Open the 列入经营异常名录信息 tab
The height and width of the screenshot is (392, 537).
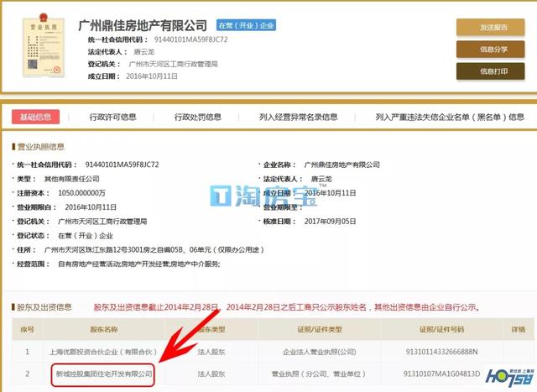[298, 117]
